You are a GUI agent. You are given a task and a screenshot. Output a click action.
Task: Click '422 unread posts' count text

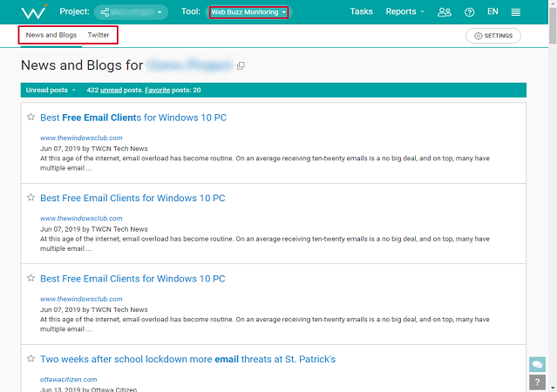coord(114,90)
